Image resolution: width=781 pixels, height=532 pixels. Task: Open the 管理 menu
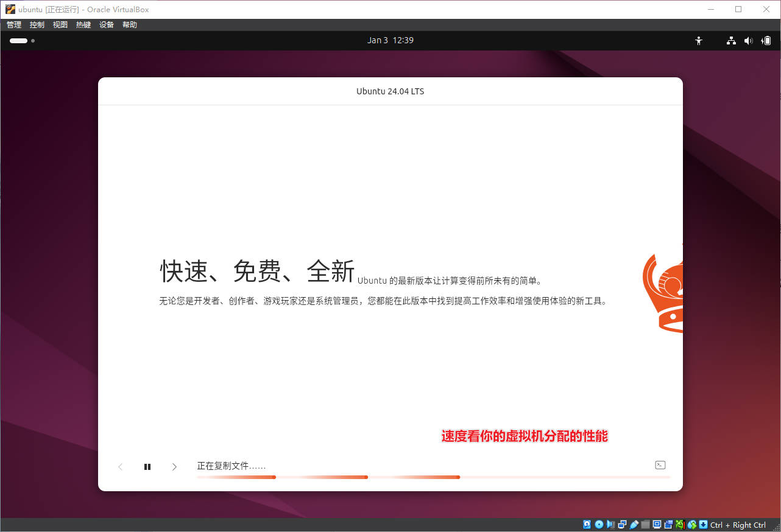(x=14, y=25)
